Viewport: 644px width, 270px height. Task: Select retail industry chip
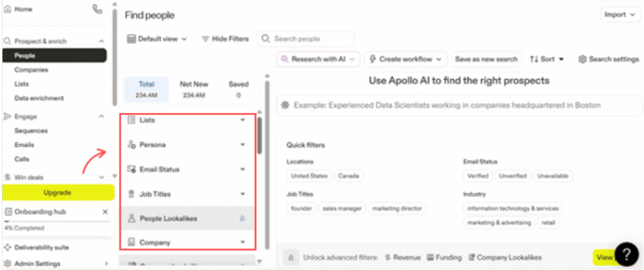pyautogui.click(x=548, y=223)
